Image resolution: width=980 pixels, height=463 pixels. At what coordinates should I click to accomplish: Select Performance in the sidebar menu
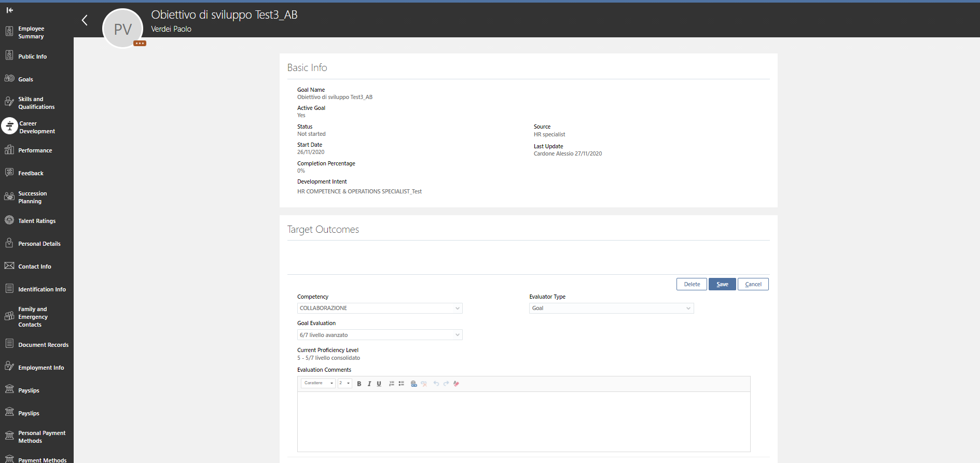pyautogui.click(x=36, y=150)
